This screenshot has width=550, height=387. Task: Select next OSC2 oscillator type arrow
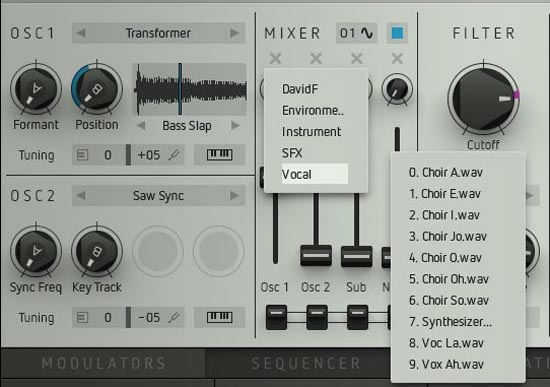point(234,195)
